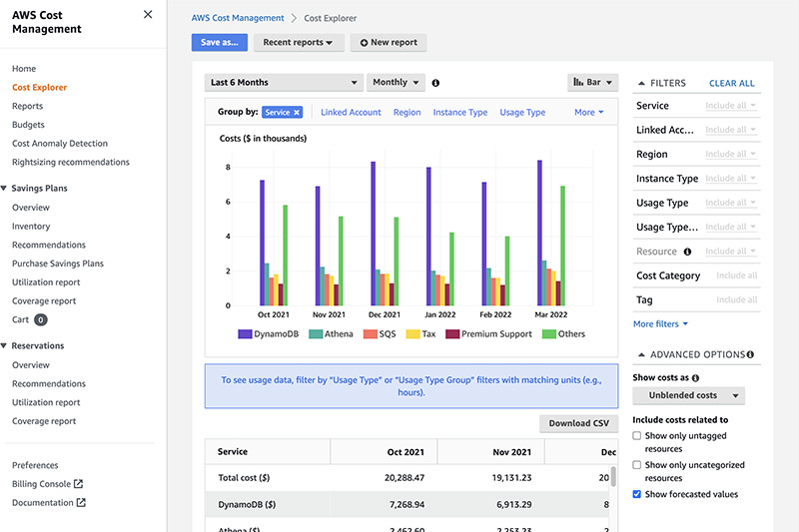Screen dimensions: 799x532
Task: Open Preferences in sidebar
Action: (x=35, y=465)
